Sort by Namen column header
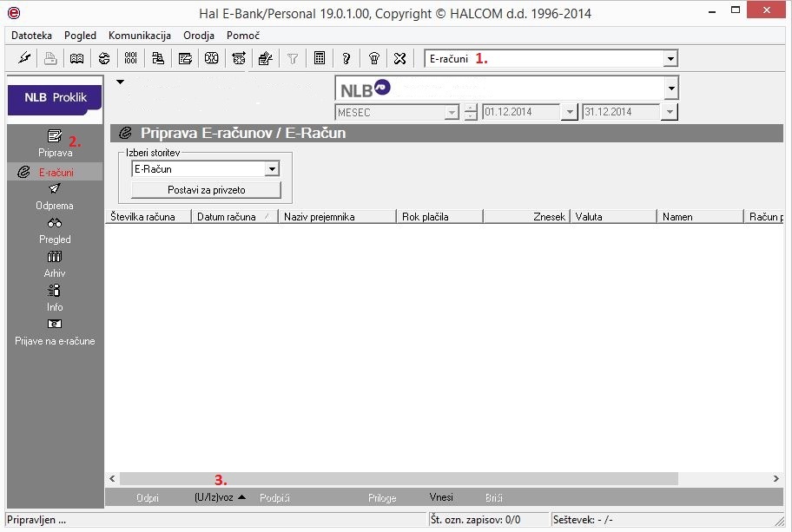Screen dimensions: 792x532 701,217
